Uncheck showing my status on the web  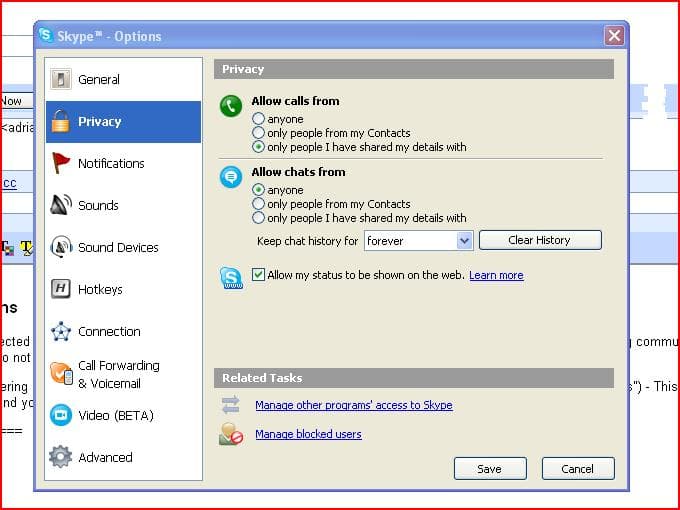(259, 275)
